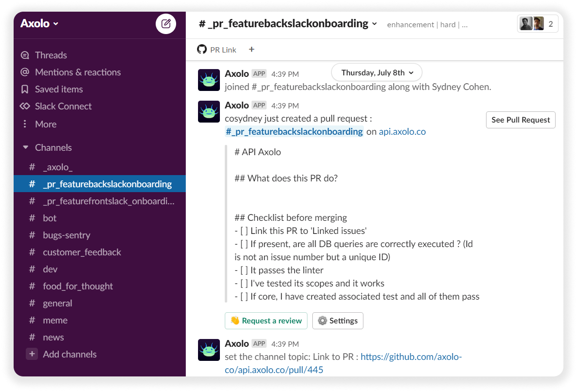Select _pr_featurebackslackonboarding channel in sidebar
This screenshot has height=392, width=577.
point(99,184)
